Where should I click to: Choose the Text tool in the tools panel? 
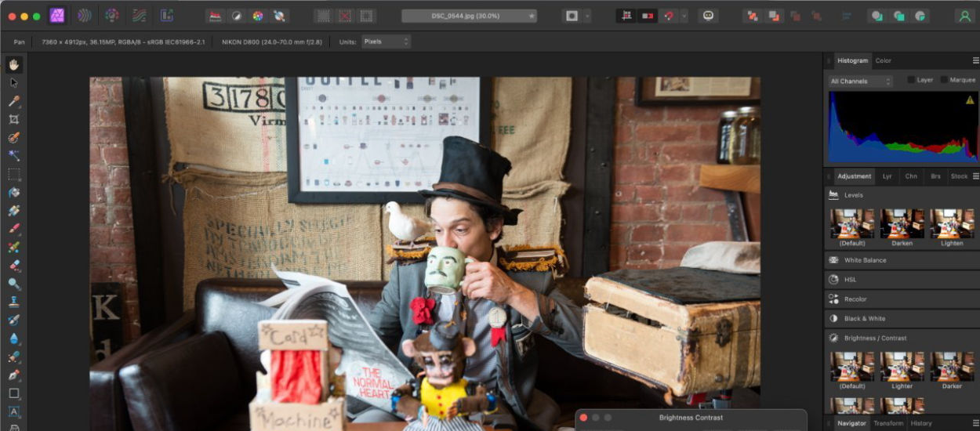14,411
